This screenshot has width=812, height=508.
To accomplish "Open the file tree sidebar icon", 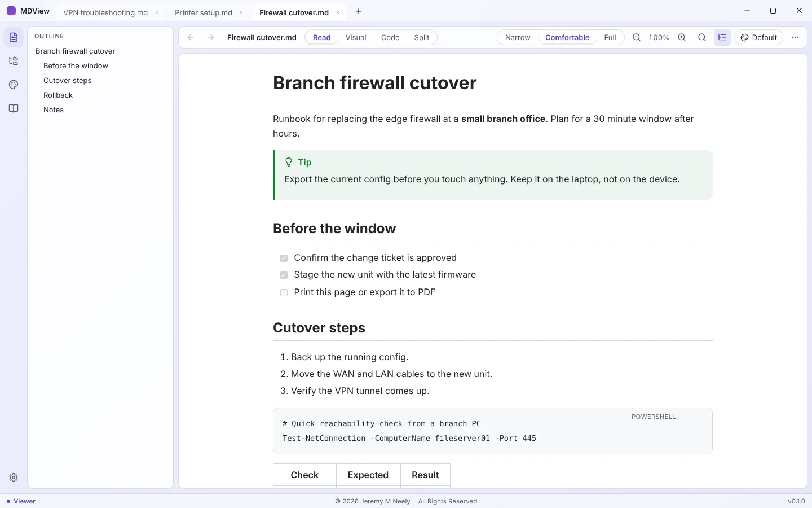I will (x=14, y=61).
